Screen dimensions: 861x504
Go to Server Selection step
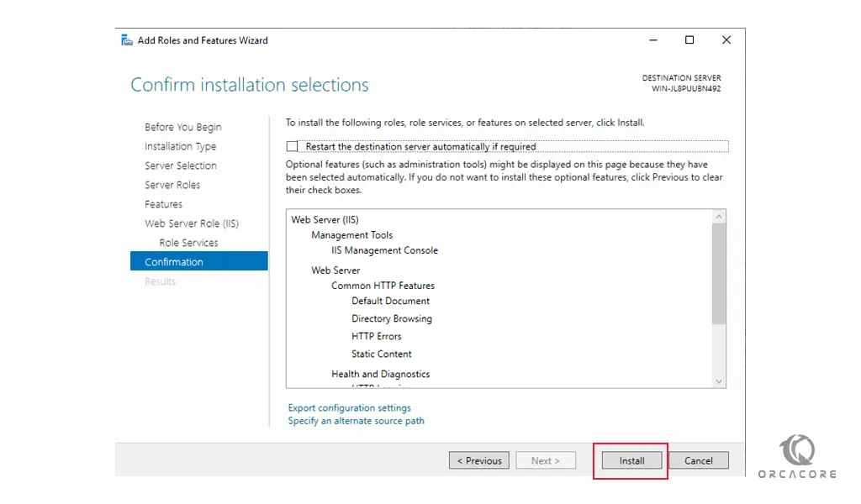[x=180, y=165]
